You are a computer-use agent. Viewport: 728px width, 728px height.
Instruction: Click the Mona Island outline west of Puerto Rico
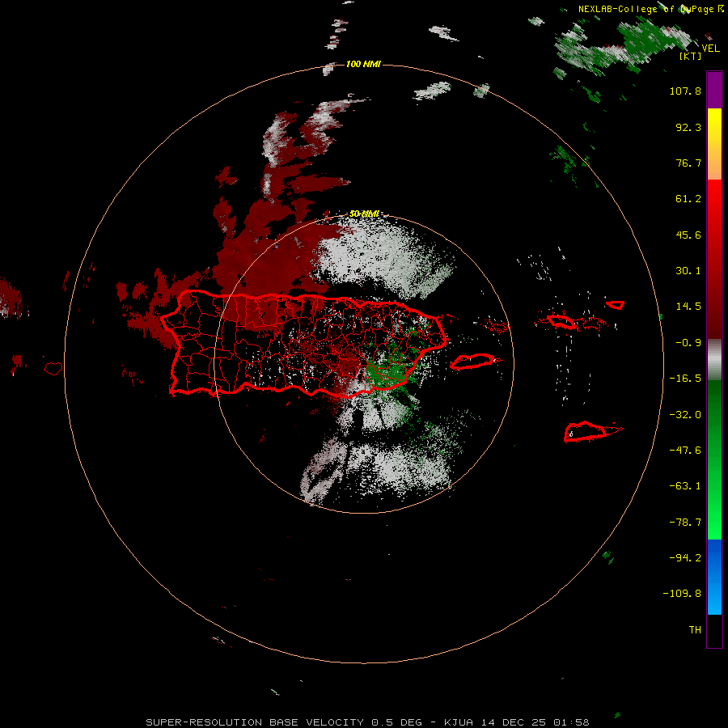pyautogui.click(x=53, y=368)
